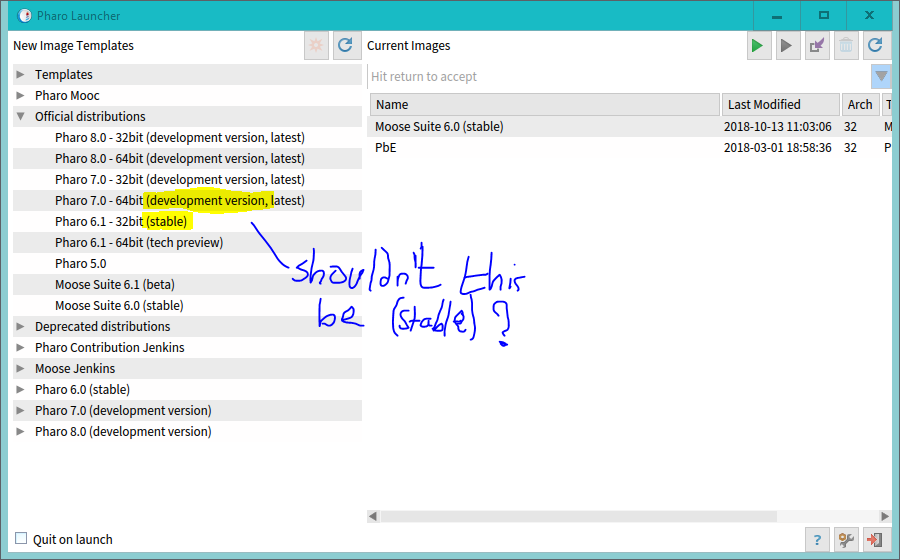Click the create image from template star icon

(316, 45)
